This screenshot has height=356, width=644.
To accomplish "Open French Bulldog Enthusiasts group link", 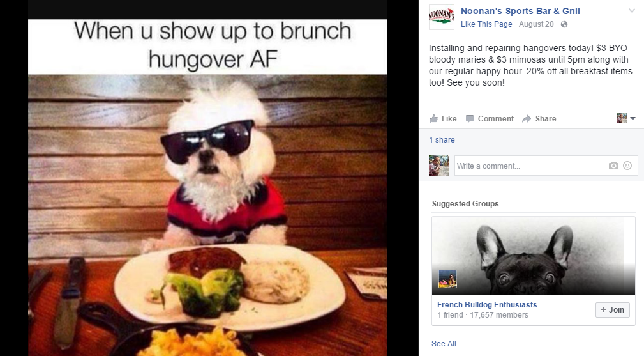I will [487, 305].
